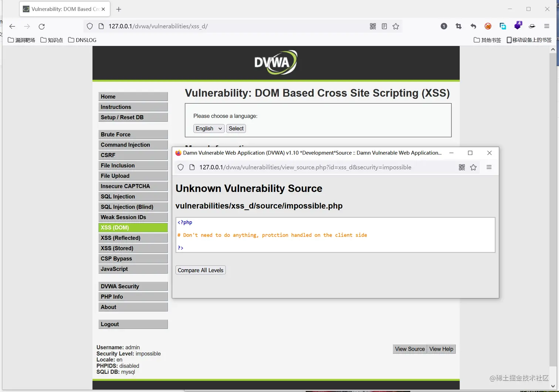Open the PHP Info page

[133, 297]
